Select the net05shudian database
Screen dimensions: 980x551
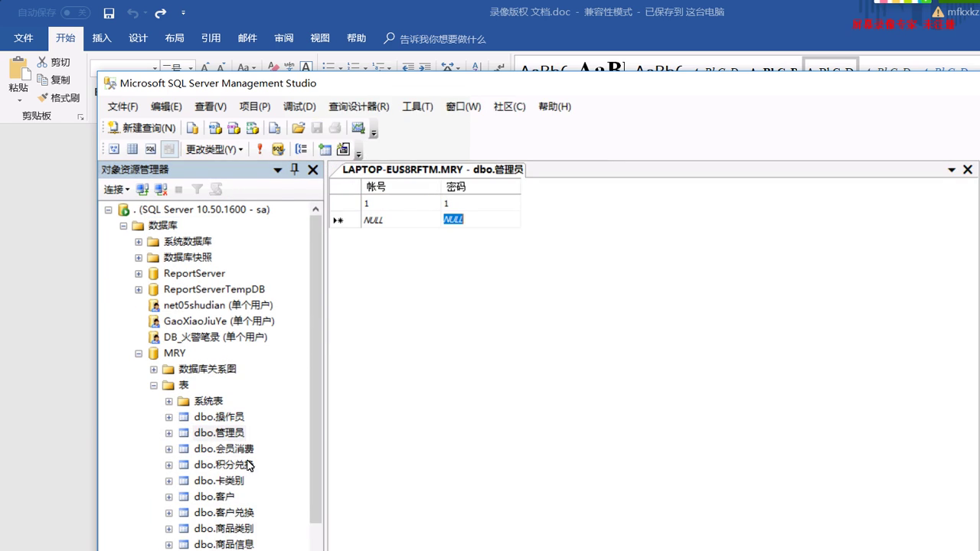coord(218,305)
